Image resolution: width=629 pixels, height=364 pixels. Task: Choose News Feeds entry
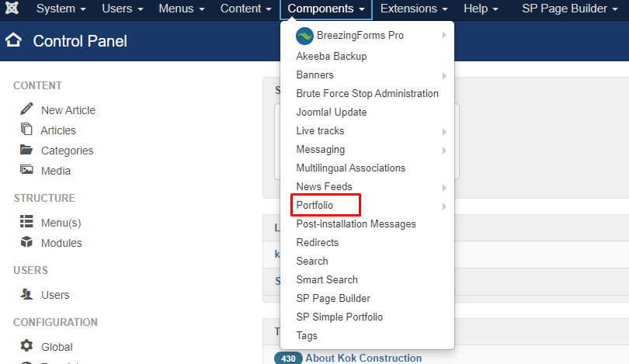point(324,186)
